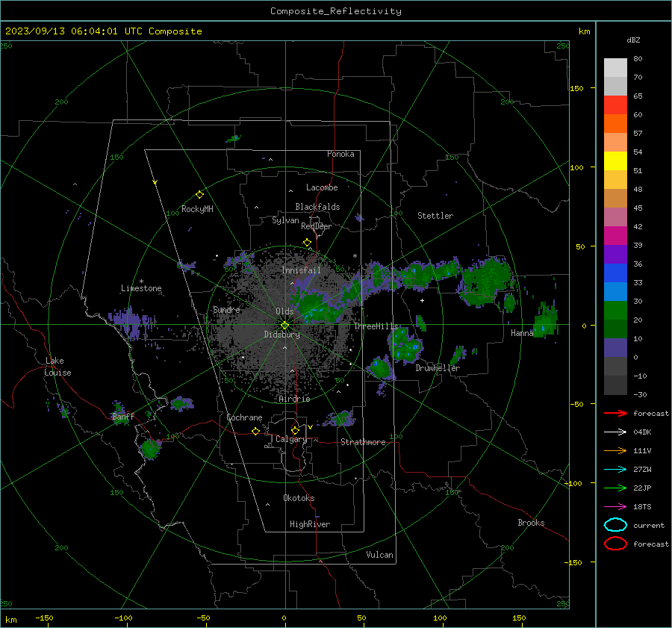Viewport: 672px width, 628px height.
Task: Select the 80 dBZ color swatch
Action: click(615, 67)
